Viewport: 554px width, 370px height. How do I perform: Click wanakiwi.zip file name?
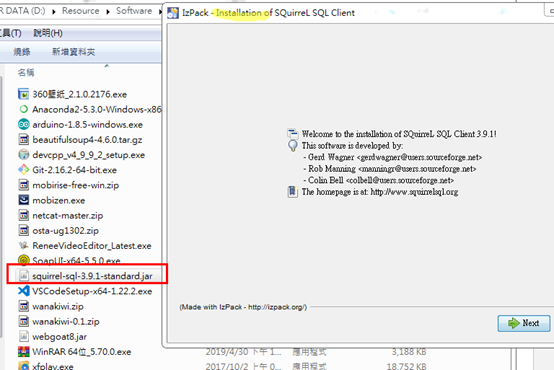click(58, 306)
